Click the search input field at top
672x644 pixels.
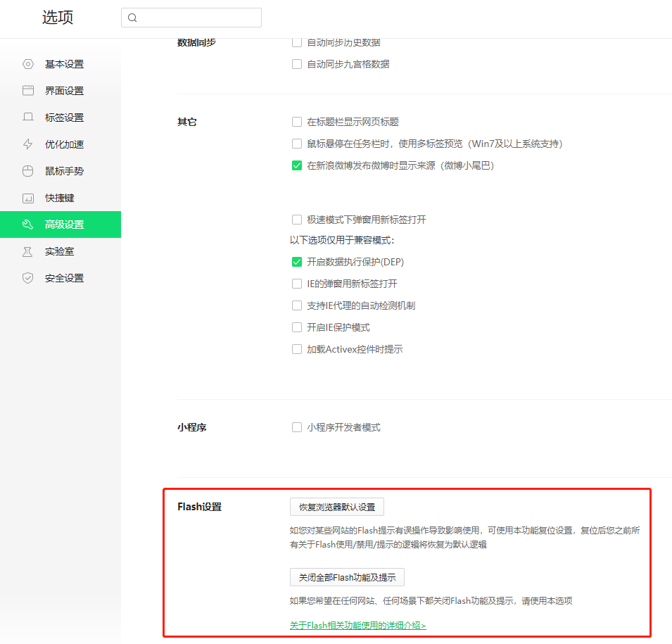(191, 17)
